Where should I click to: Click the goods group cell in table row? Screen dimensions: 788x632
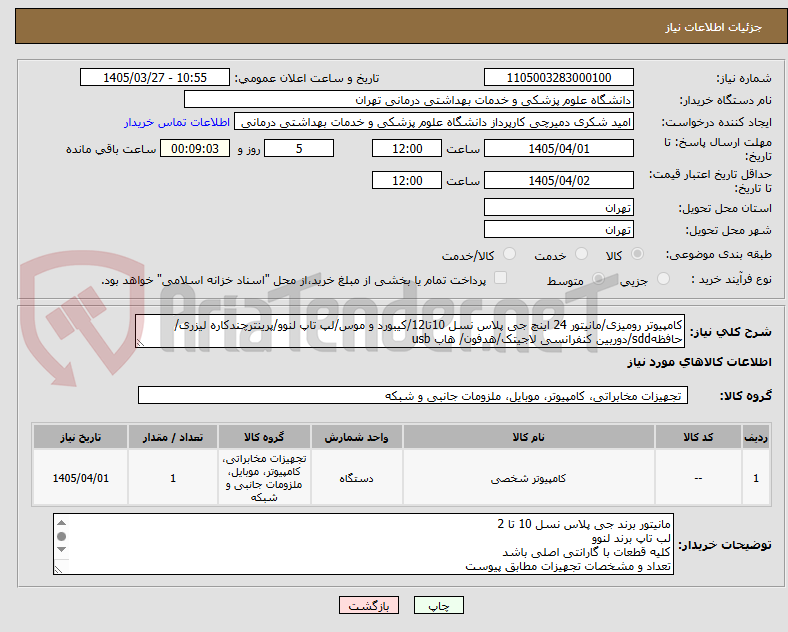tap(264, 478)
